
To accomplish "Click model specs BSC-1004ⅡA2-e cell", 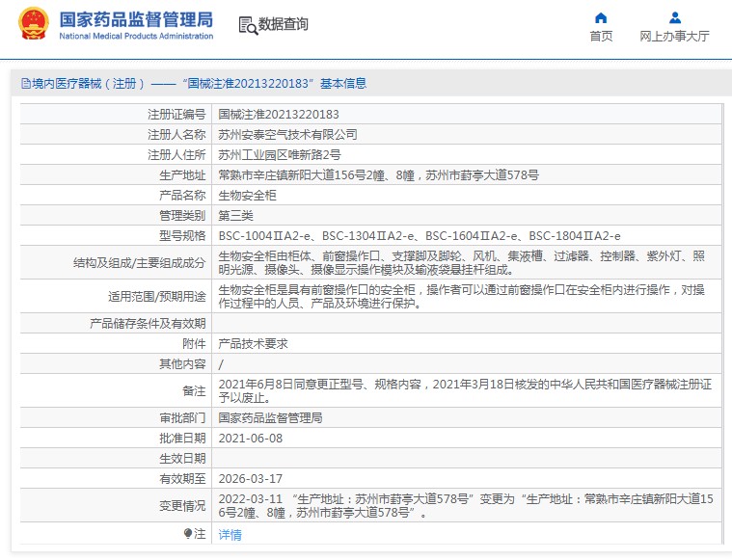I will coord(467,236).
